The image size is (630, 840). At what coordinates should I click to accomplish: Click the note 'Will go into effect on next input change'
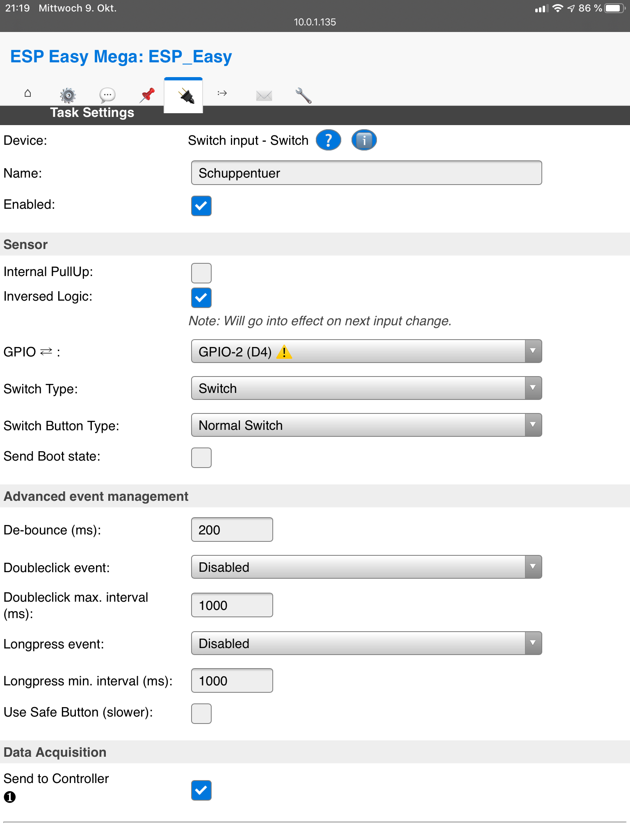pos(320,321)
